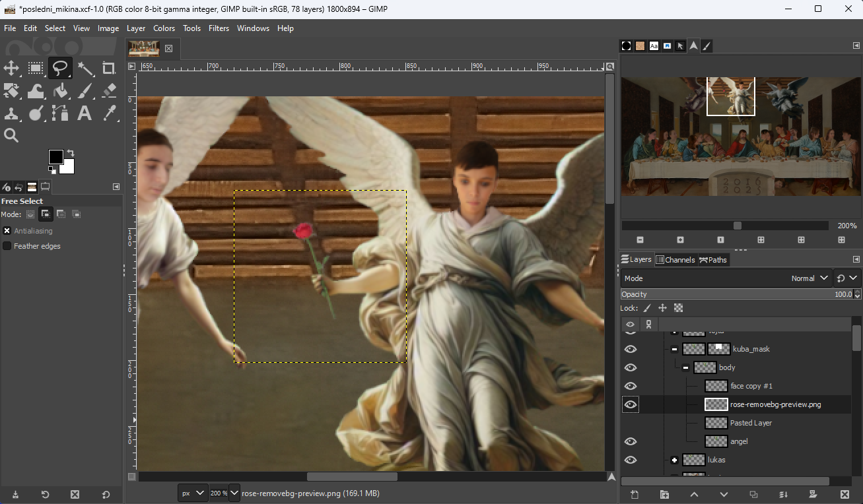Screen dimensions: 863x504
Task: Toggle lock position and size
Action: pos(662,308)
